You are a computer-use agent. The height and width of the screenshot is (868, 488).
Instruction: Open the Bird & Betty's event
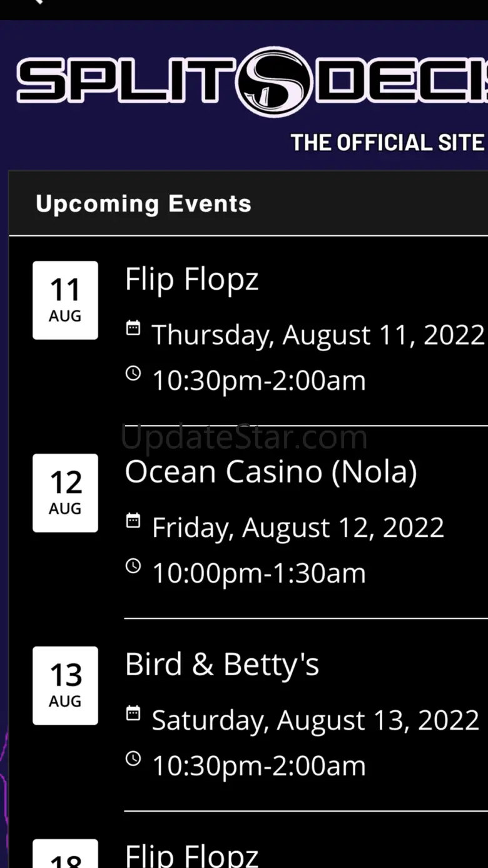click(x=222, y=665)
